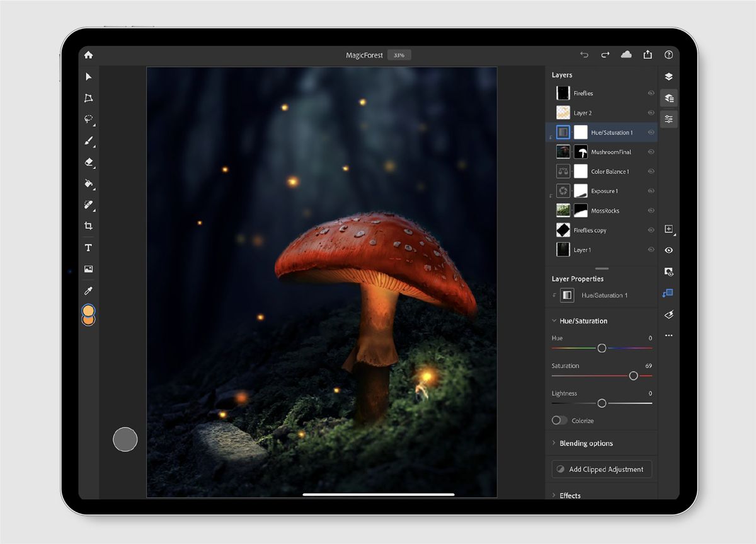Select the Lasso tool
This screenshot has width=756, height=544.
pos(88,119)
